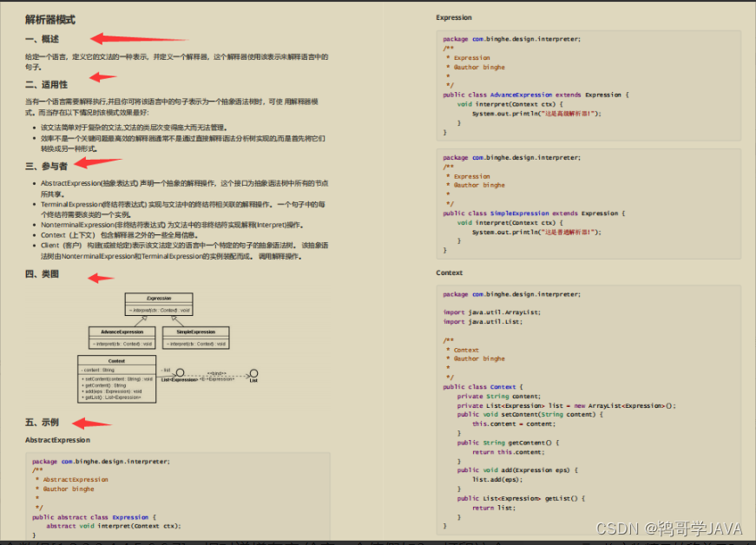Click the line public void setContent(String content)
Viewport: 756px width, 545px height.
click(529, 415)
